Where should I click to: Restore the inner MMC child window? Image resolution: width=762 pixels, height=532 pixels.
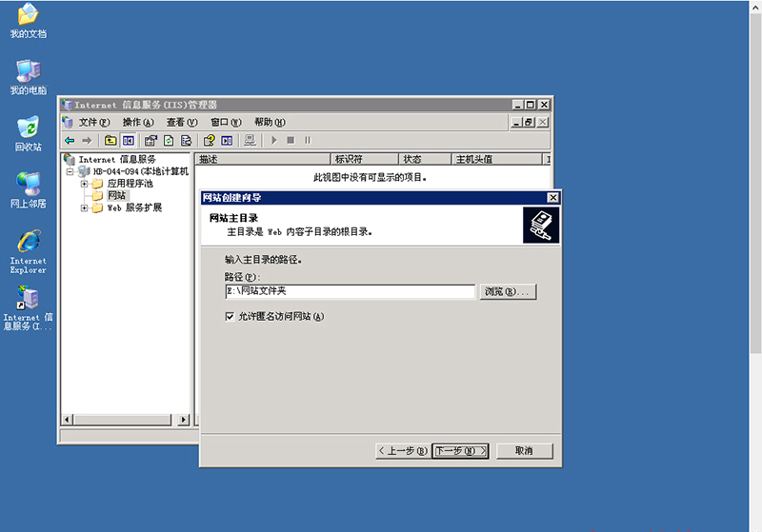point(530,123)
